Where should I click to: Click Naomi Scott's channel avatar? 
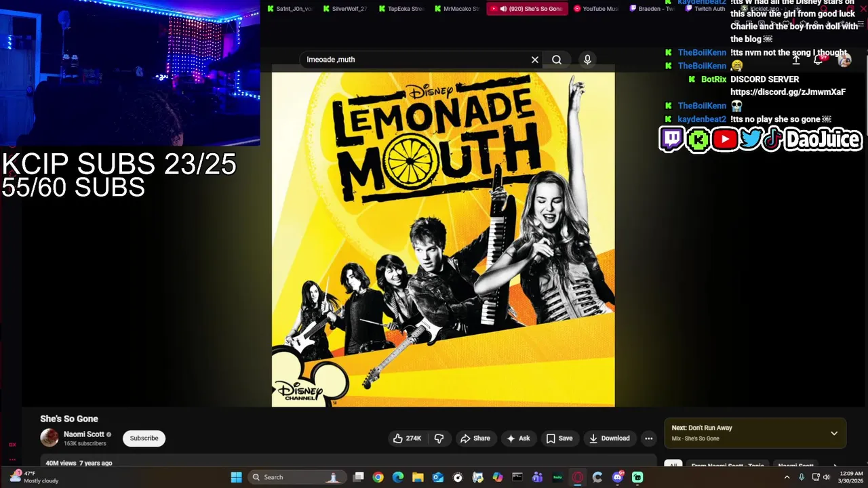[x=50, y=438]
